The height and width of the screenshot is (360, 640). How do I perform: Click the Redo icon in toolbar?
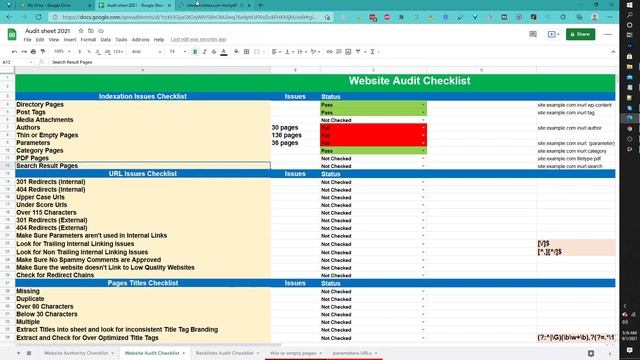(24, 52)
